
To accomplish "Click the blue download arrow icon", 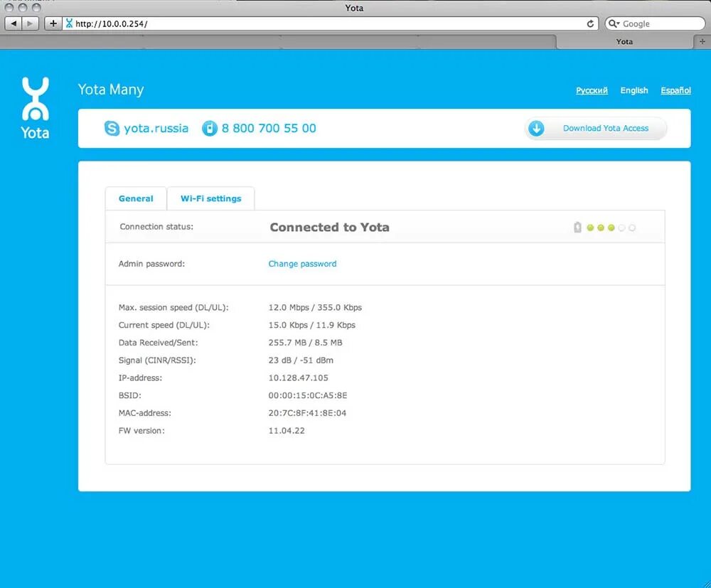I will click(536, 128).
